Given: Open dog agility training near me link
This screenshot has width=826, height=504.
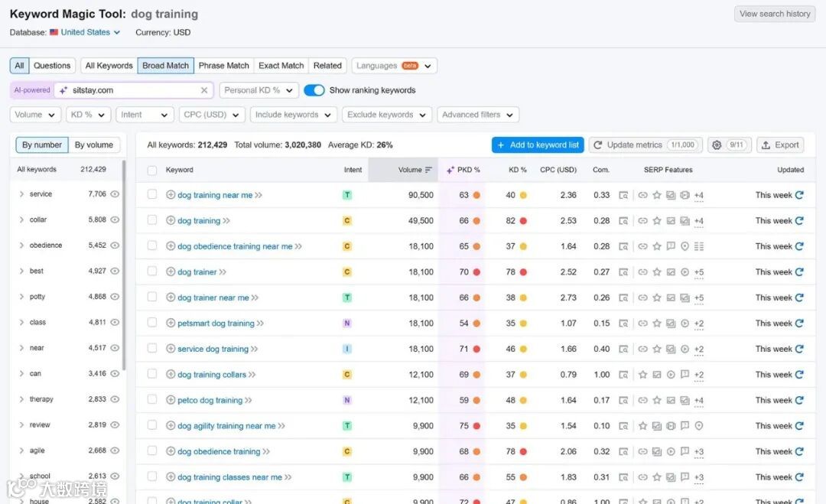Looking at the screenshot, I should click(226, 425).
